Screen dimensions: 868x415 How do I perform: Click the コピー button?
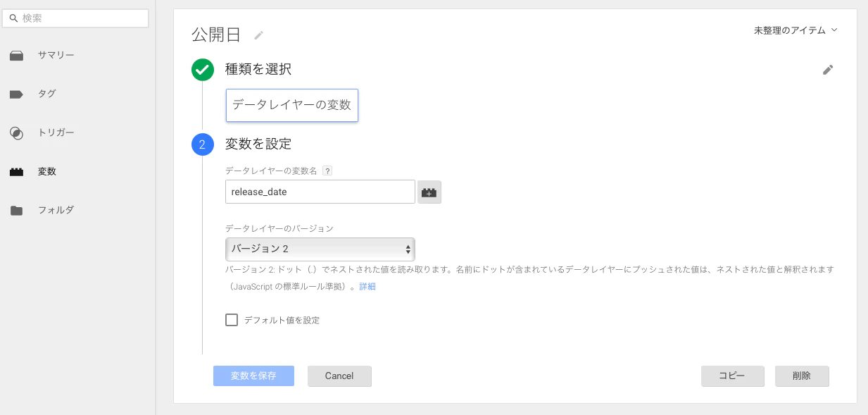click(733, 376)
